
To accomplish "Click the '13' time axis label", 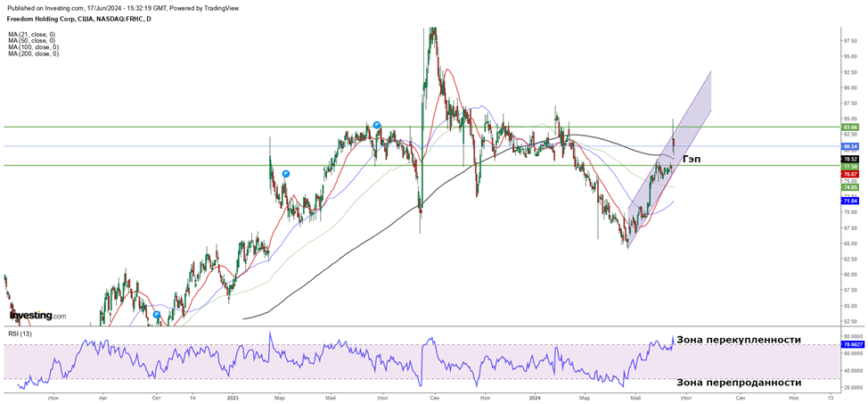I will point(830,398).
